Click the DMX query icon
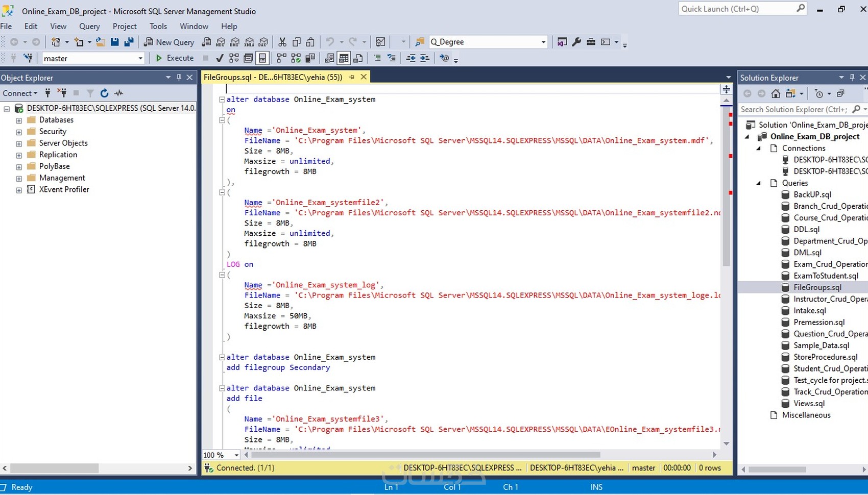This screenshot has height=495, width=868. click(235, 42)
